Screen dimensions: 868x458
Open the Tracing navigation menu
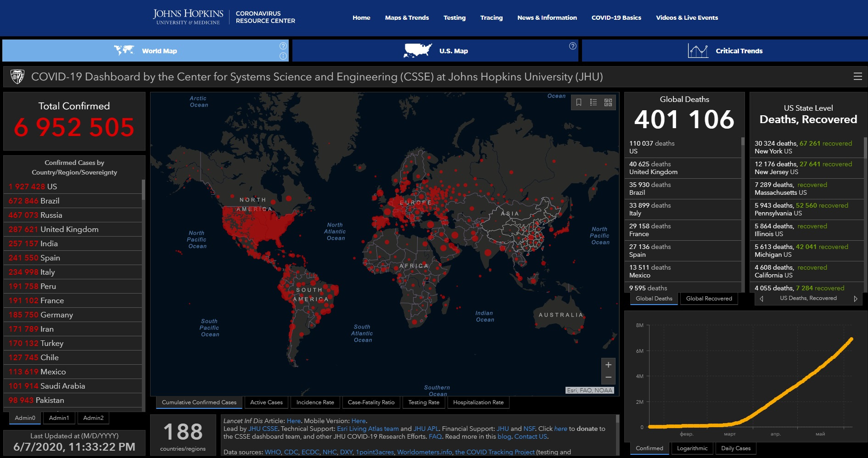tap(491, 17)
